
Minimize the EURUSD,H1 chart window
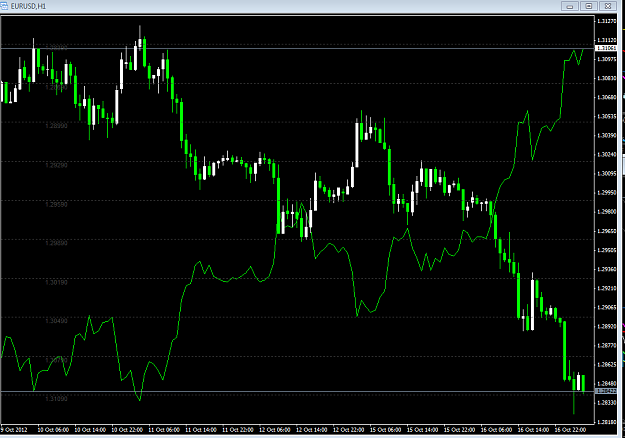(570, 6)
